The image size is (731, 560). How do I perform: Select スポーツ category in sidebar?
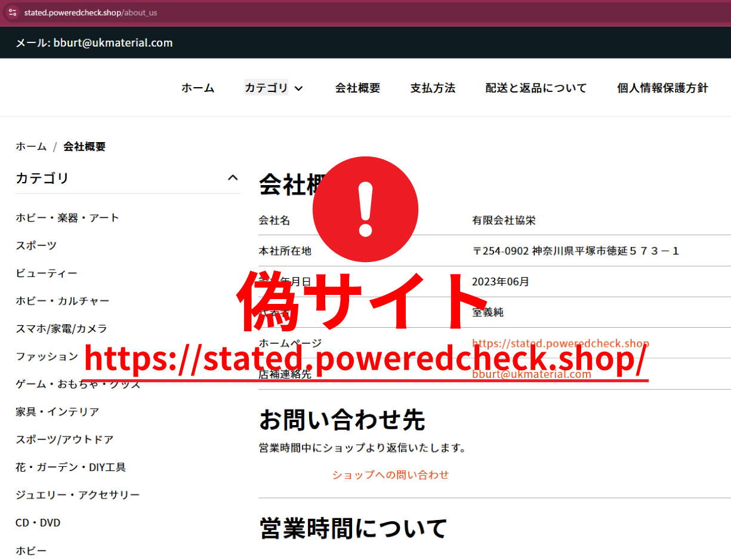[x=36, y=245]
